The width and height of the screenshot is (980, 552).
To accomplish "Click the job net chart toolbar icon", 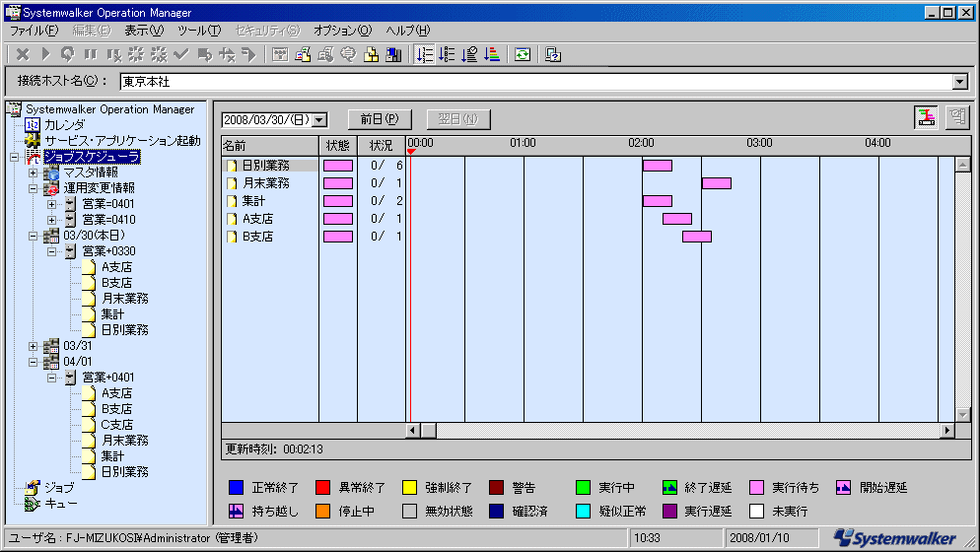I will pos(281,55).
